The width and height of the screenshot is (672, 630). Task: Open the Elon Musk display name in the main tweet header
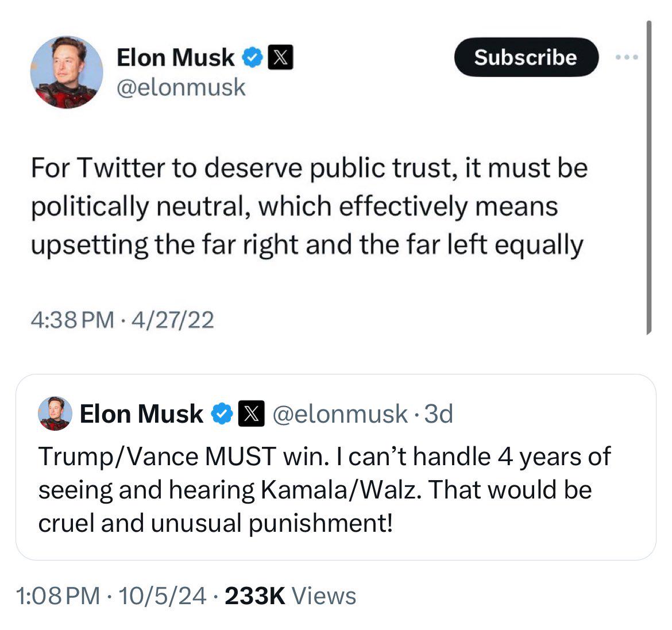175,57
